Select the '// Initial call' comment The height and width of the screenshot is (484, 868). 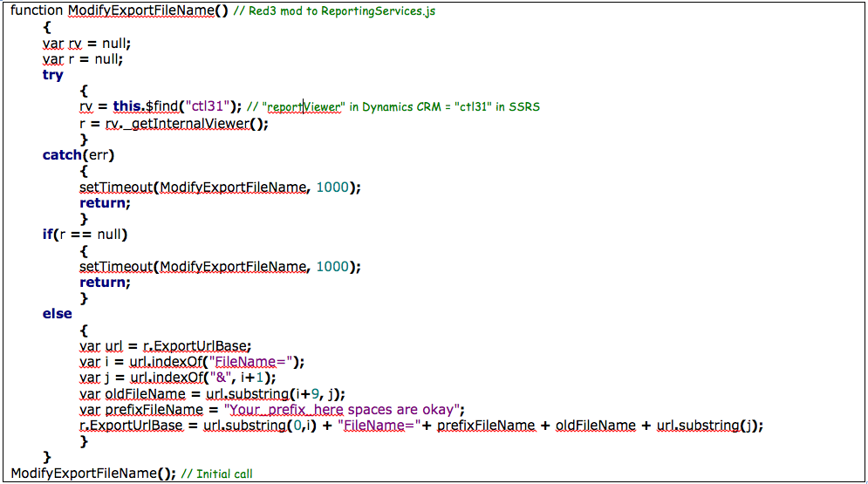(x=217, y=474)
